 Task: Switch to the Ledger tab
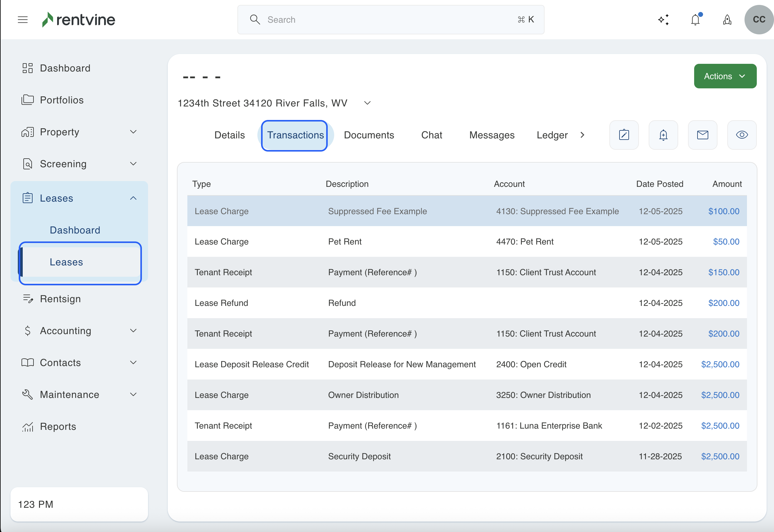coord(552,135)
